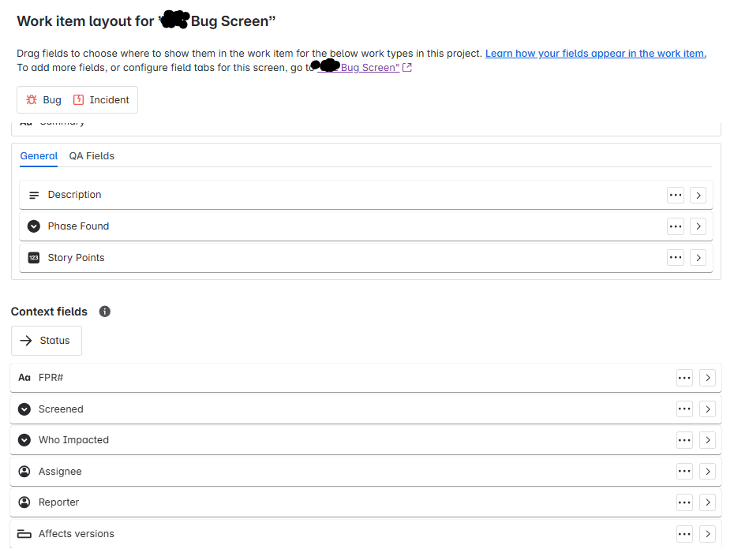The height and width of the screenshot is (560, 734).
Task: Open more options for Phase Found field
Action: tap(676, 226)
